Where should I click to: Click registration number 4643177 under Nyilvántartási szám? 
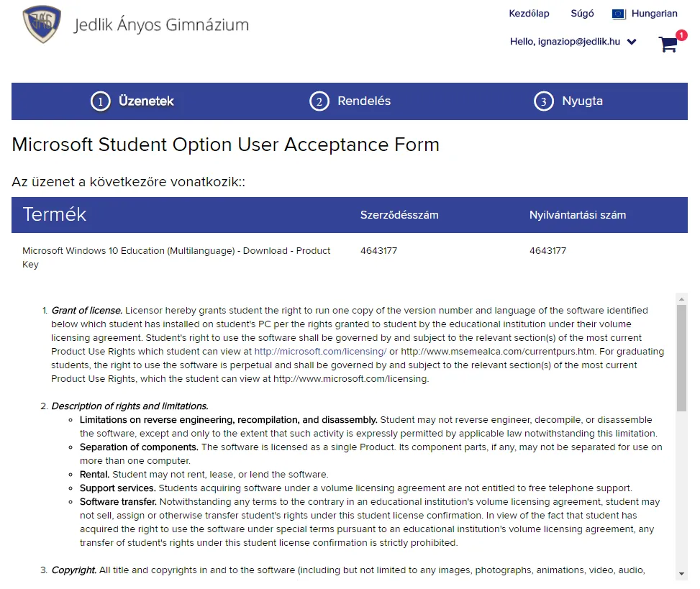point(547,251)
